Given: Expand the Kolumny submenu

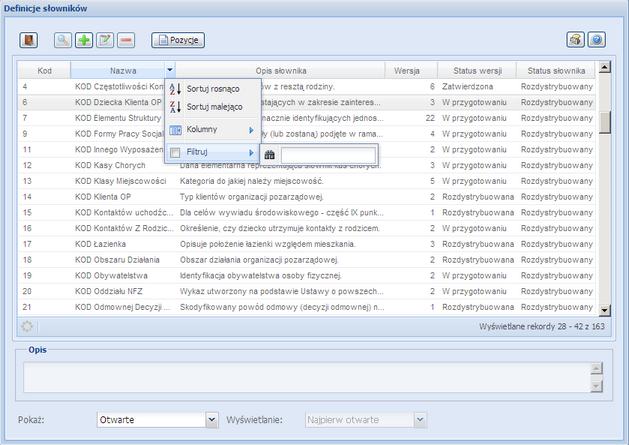Looking at the screenshot, I should coord(209,130).
